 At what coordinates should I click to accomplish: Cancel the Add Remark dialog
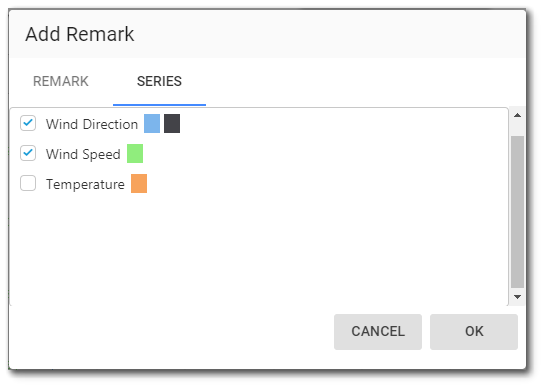click(378, 332)
